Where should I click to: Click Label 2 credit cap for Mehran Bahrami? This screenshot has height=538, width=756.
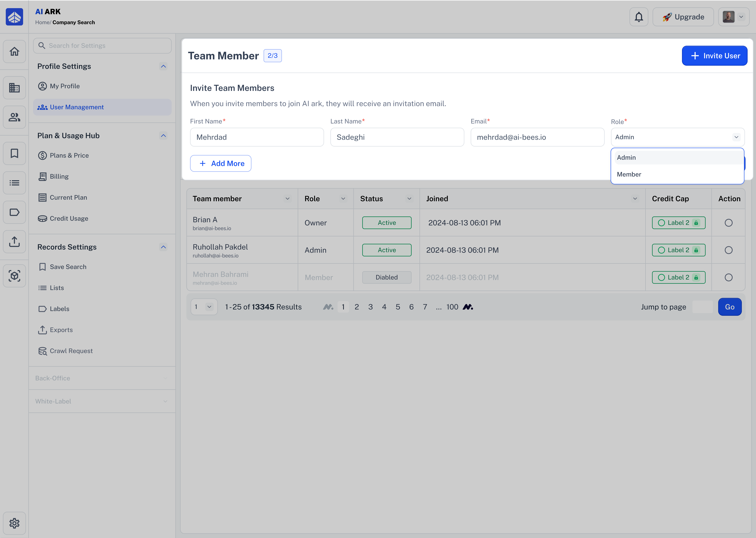click(679, 278)
